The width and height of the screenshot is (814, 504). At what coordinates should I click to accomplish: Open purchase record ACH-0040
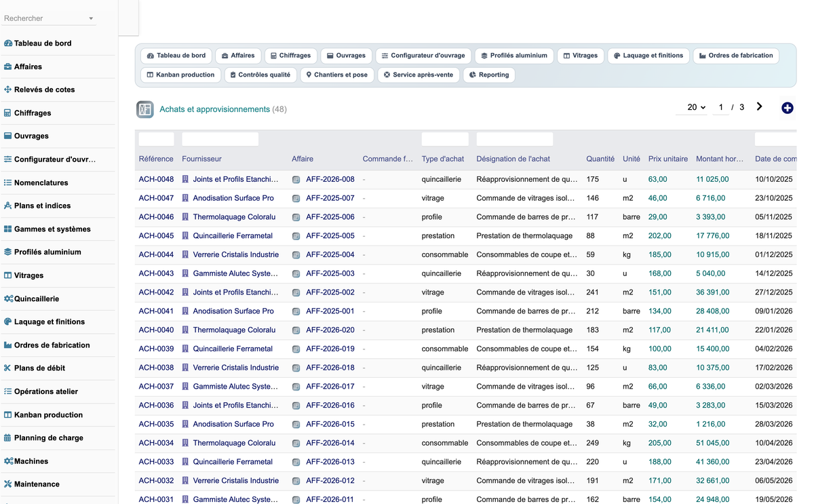click(x=156, y=330)
